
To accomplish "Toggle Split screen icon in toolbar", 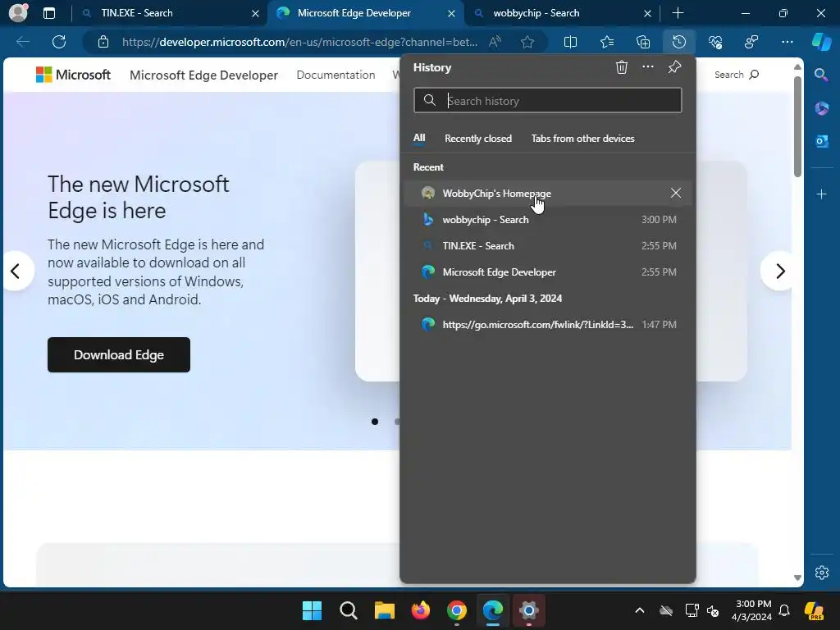I will (x=571, y=42).
